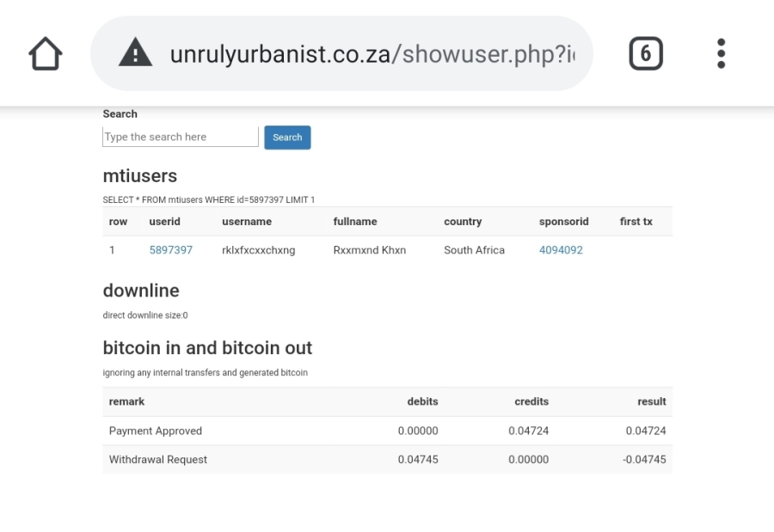Select the 'South Africa' country cell

click(x=474, y=250)
